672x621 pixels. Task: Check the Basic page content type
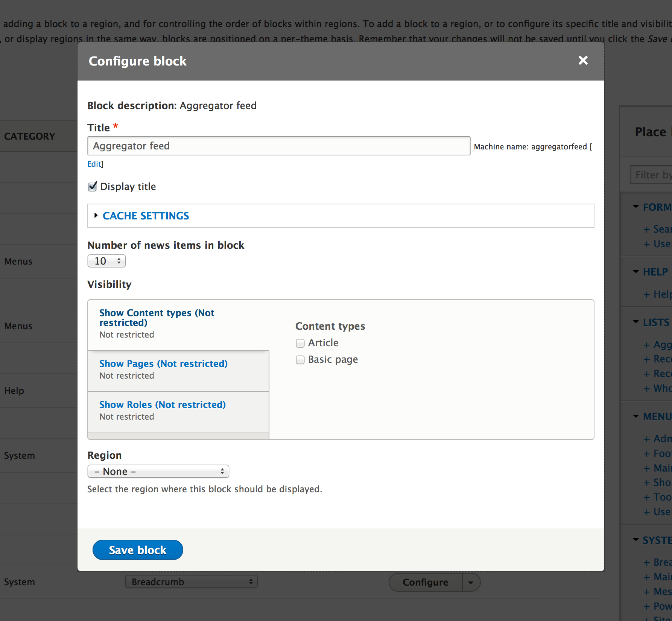300,359
